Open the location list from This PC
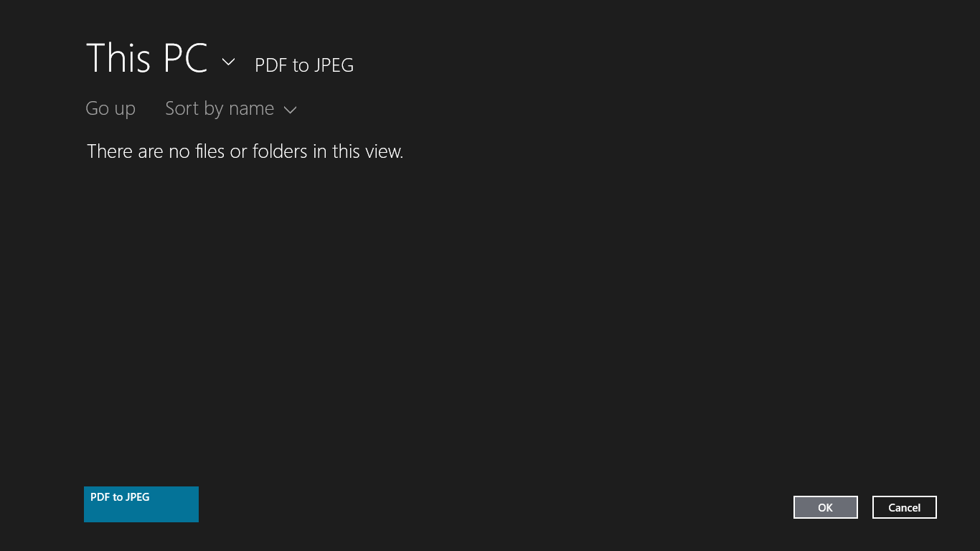This screenshot has height=551, width=980. (x=228, y=62)
